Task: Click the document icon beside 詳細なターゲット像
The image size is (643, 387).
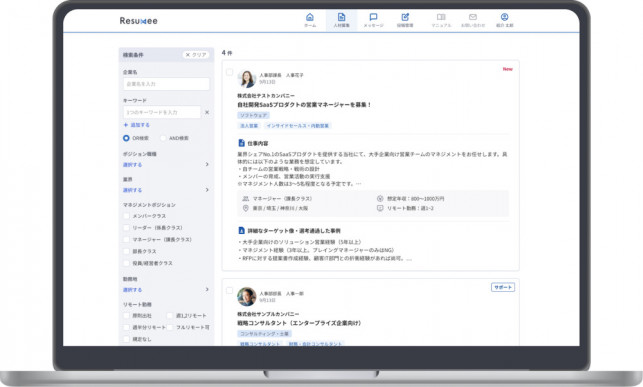Action: (x=242, y=230)
